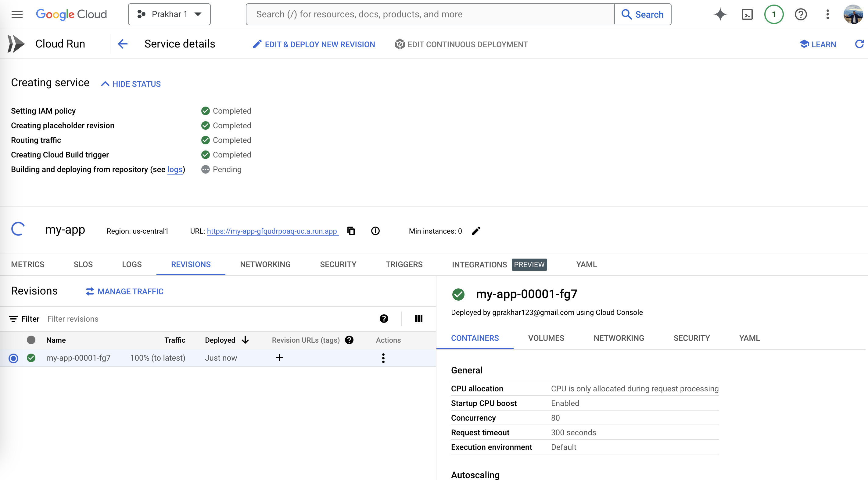Click the refresh icon in header
Image resolution: width=868 pixels, height=480 pixels.
pyautogui.click(x=859, y=44)
